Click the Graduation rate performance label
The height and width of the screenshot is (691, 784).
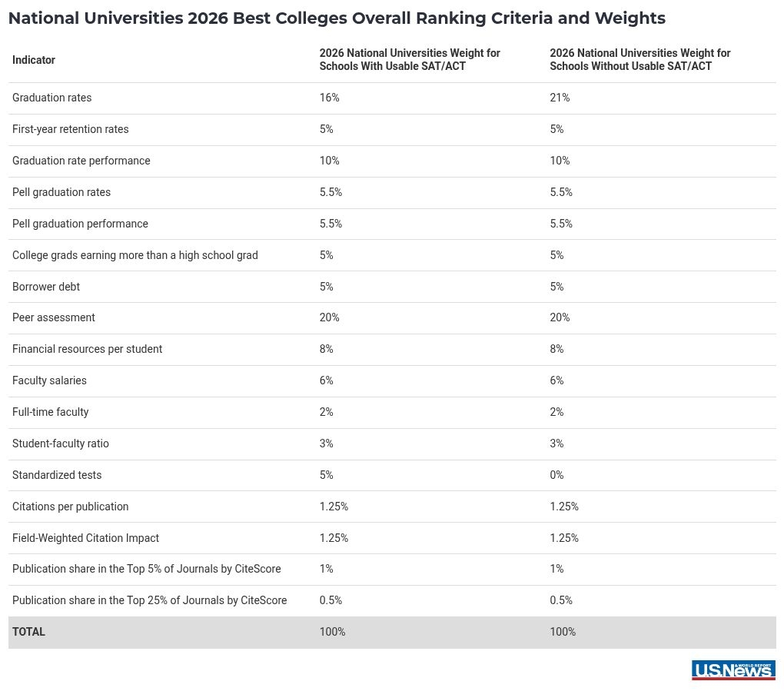pyautogui.click(x=81, y=161)
